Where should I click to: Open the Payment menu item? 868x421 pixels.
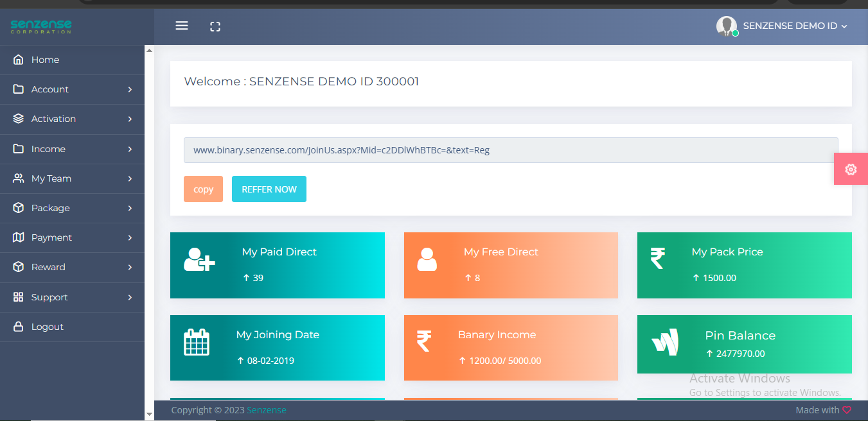coord(72,237)
